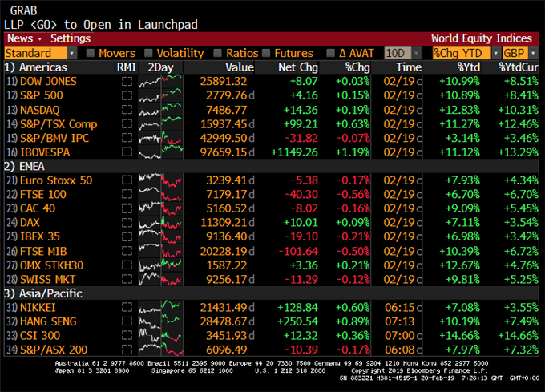
Task: Open the FTSE 100 2Day sparkline chart
Action: tap(160, 194)
